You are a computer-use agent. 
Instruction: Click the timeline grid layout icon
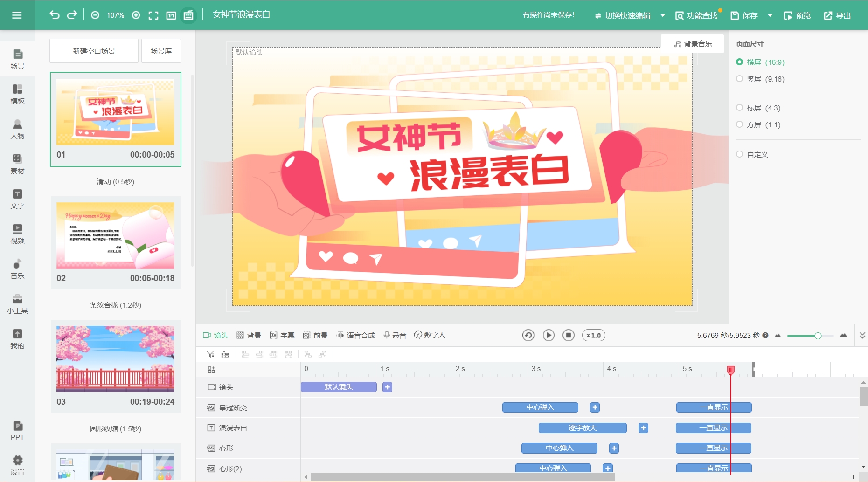coord(211,370)
